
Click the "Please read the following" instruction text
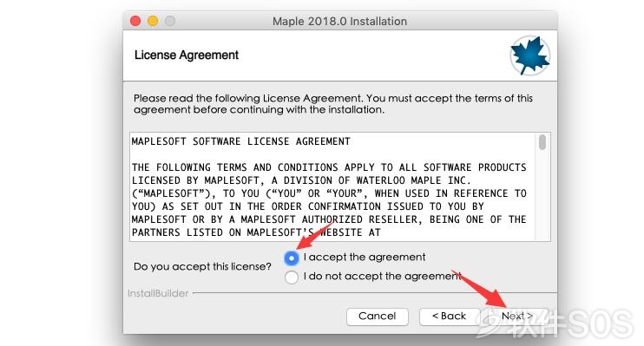[x=333, y=104]
